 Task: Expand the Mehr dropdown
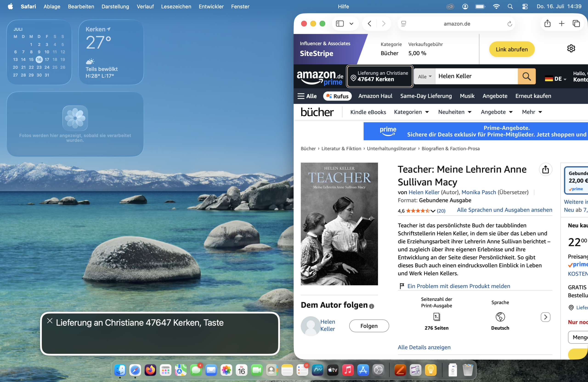point(532,112)
